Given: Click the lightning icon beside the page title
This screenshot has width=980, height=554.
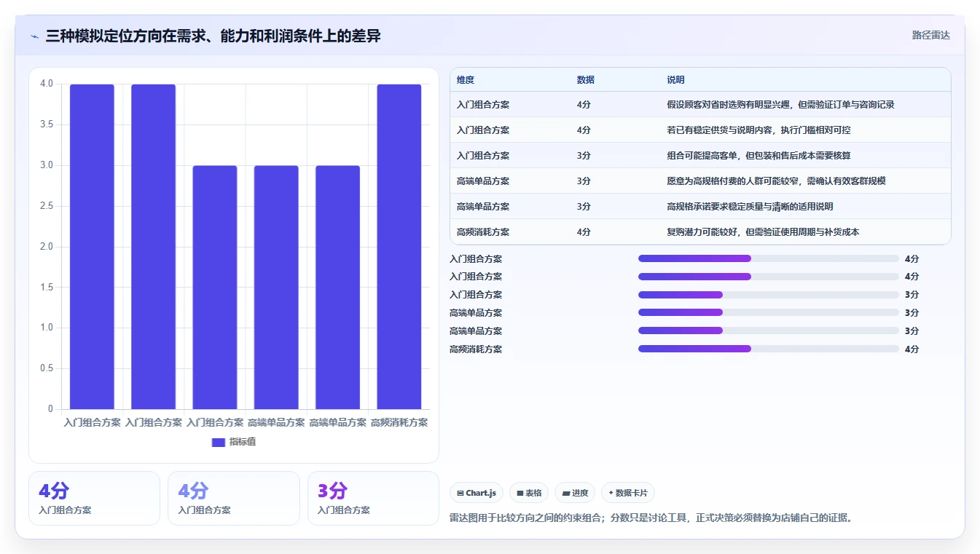Looking at the screenshot, I should click(x=34, y=36).
